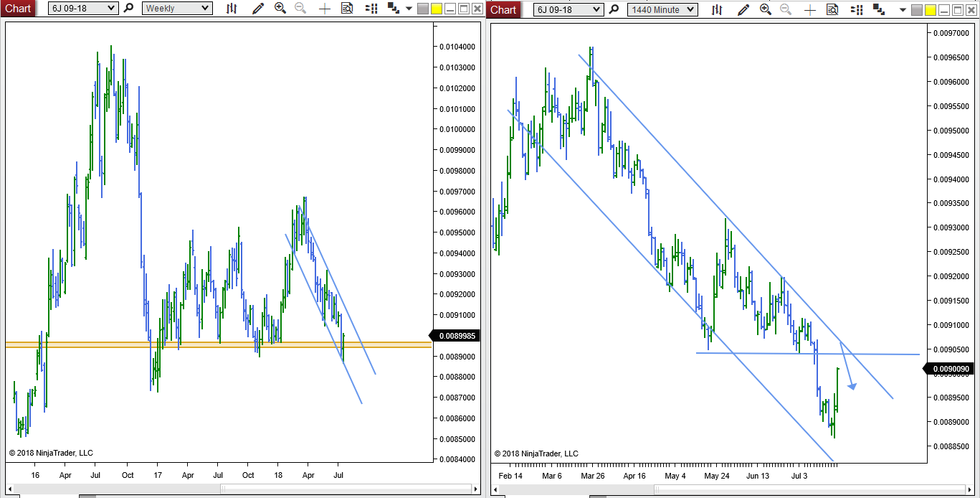This screenshot has width=980, height=498.
Task: Click the 18 year label on Weekly time axis
Action: point(279,476)
